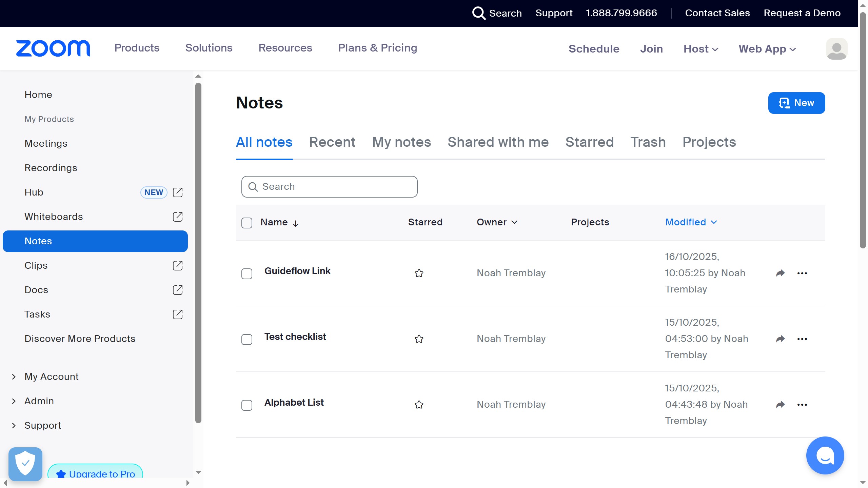The height and width of the screenshot is (488, 868).
Task: Open Resources menu
Action: pyautogui.click(x=285, y=48)
